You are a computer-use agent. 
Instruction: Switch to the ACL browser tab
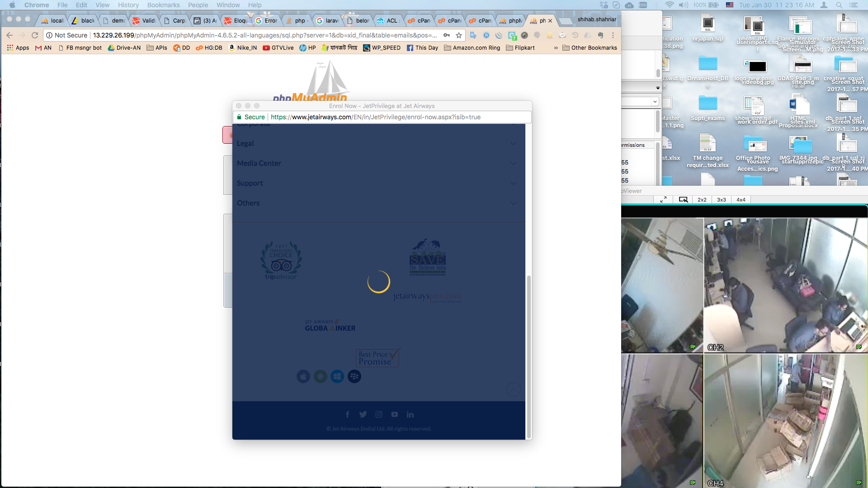coord(389,20)
